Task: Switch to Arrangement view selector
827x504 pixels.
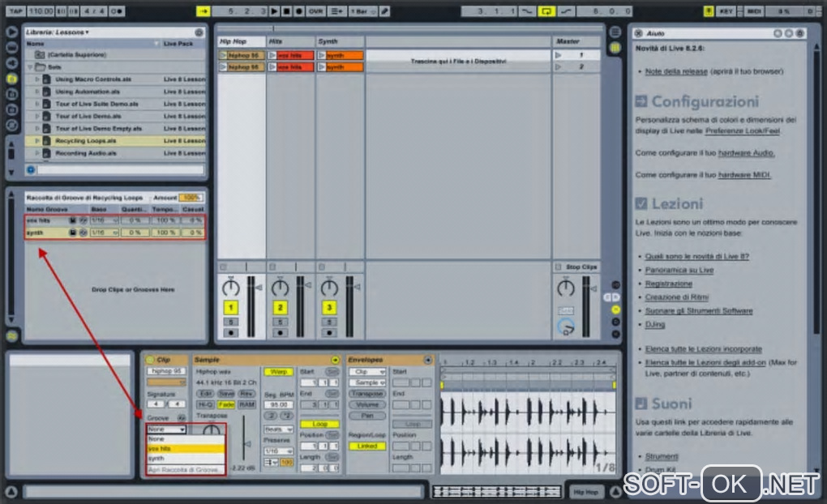Action: click(615, 32)
